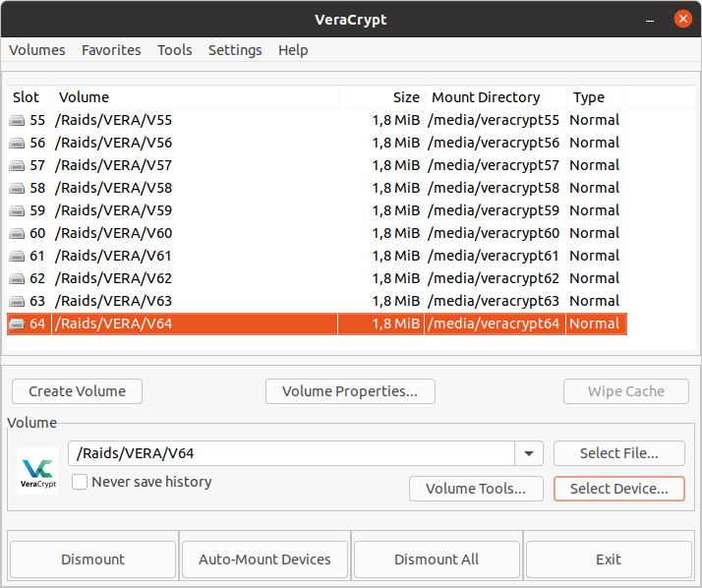The width and height of the screenshot is (702, 588).
Task: Select the /Raids/VERA/V60 volume row
Action: coord(317,233)
